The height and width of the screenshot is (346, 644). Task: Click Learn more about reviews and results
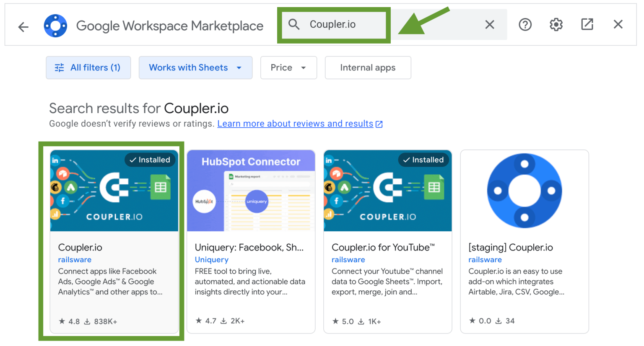coord(295,124)
